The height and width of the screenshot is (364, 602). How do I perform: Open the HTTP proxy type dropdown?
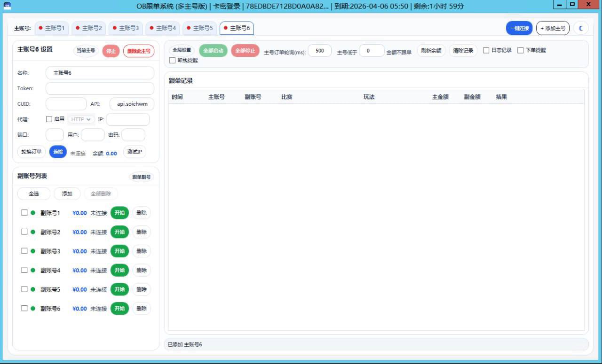[80, 119]
